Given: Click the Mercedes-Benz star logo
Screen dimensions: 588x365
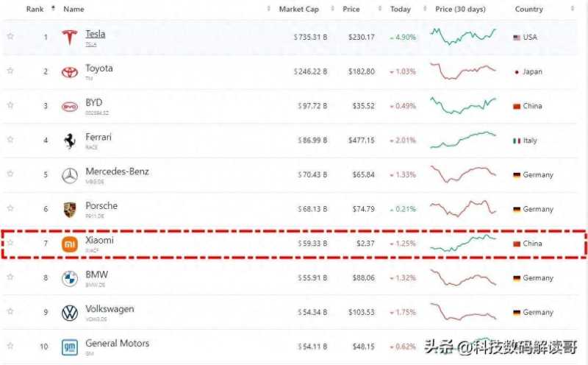Looking at the screenshot, I should (70, 175).
